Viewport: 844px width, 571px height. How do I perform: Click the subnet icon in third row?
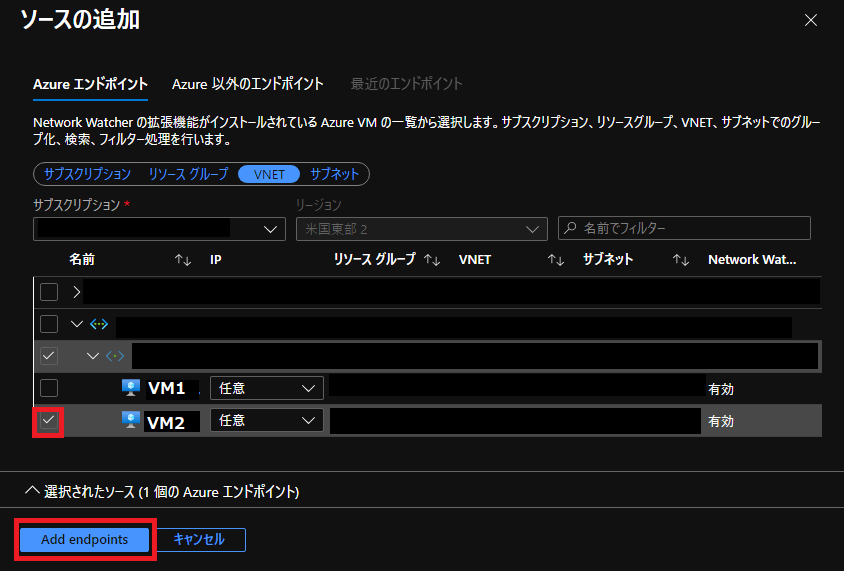point(115,356)
